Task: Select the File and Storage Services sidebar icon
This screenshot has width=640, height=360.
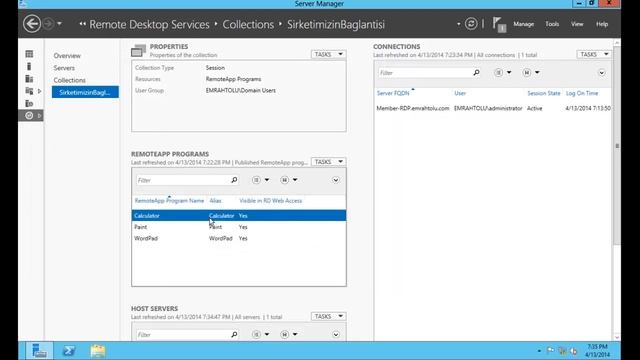Action: (x=29, y=91)
